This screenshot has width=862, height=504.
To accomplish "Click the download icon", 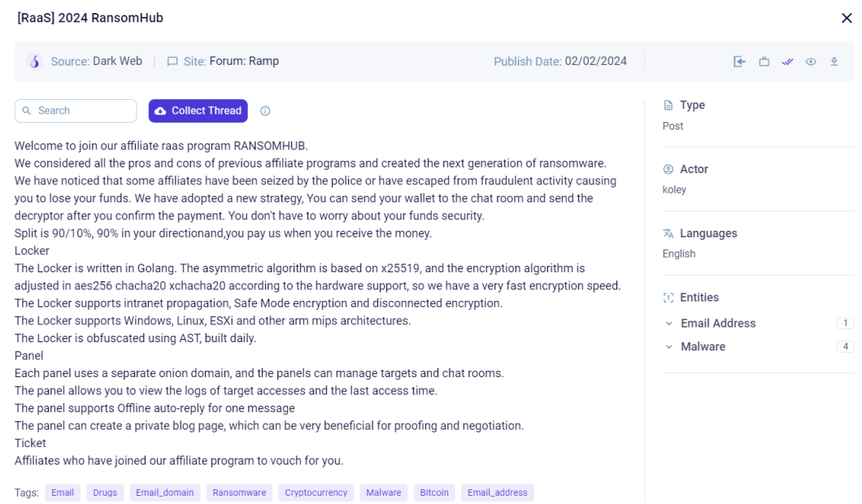I will click(x=834, y=62).
